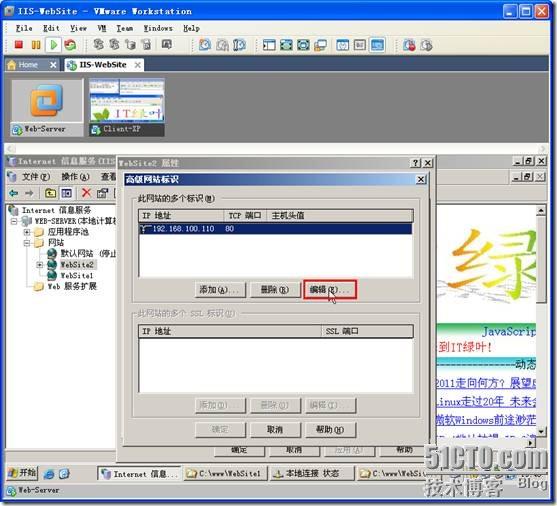Click the TCP 端口 column header
The width and height of the screenshot is (557, 506).
pos(245,215)
